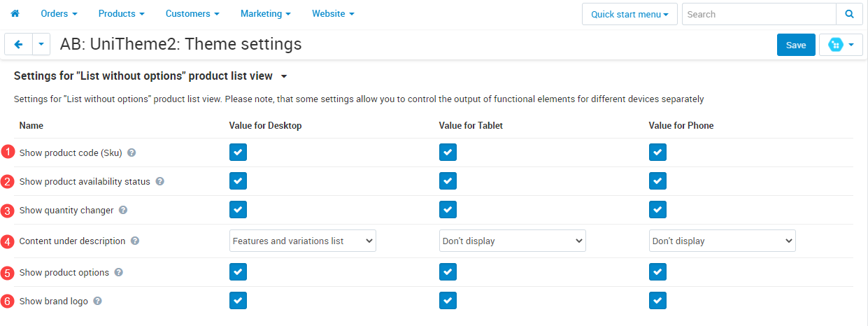Image resolution: width=868 pixels, height=326 pixels.
Task: Show help for Content under description
Action: (x=135, y=241)
